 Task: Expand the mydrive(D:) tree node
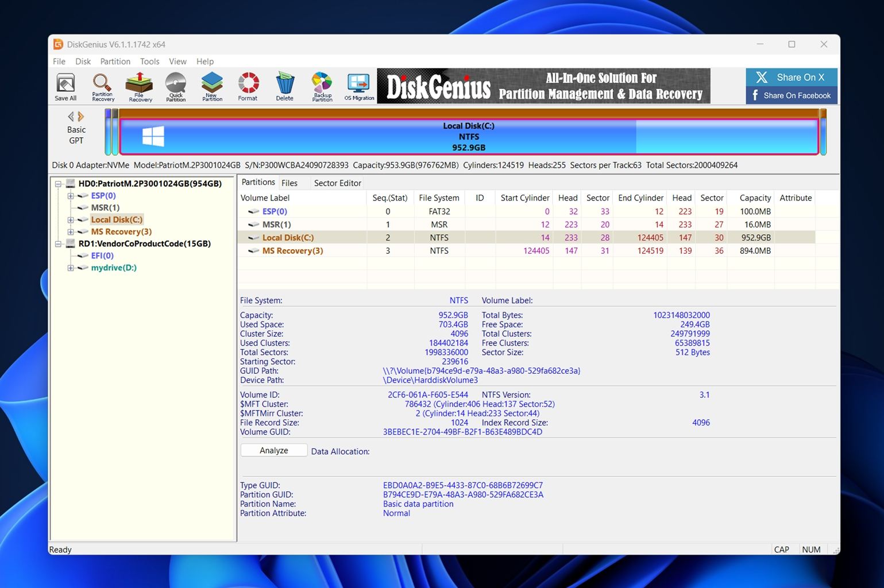[x=71, y=268]
